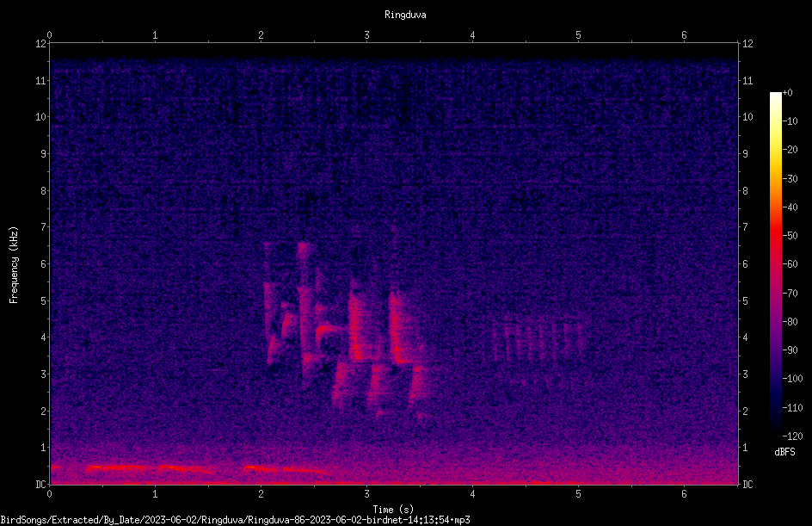Screen dimensions: 812x526
Task: Click the +0 label atop the color scale
Action: click(x=788, y=93)
